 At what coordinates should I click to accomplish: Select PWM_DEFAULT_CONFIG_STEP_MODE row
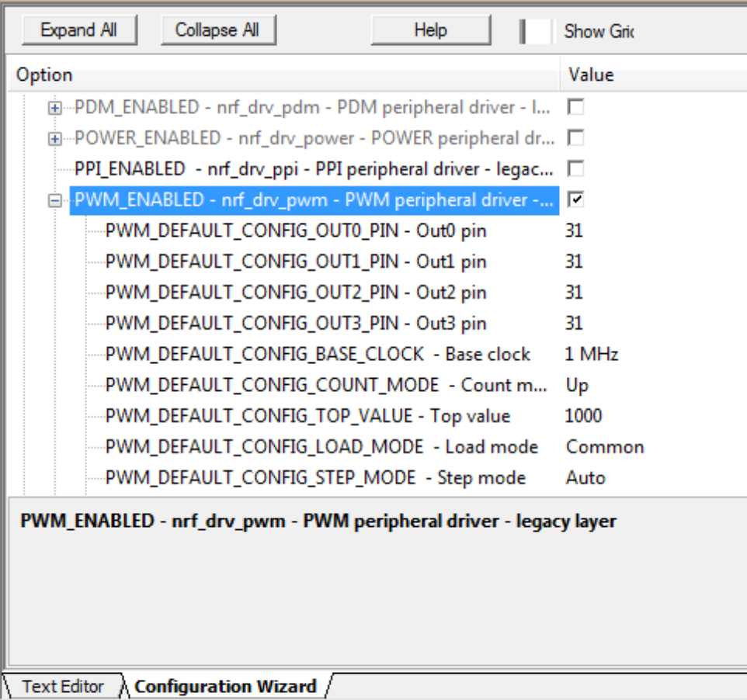coord(315,477)
